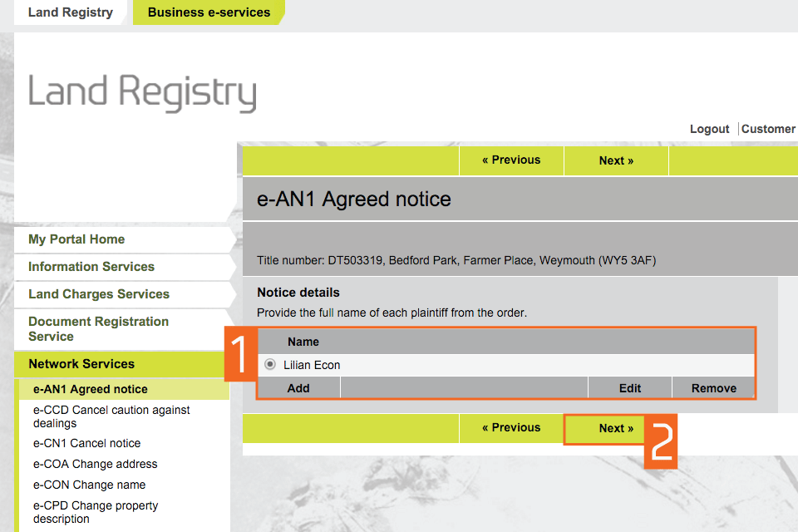This screenshot has height=532, width=798.
Task: Select e-CCD Cancel caution against dealings
Action: point(111,416)
